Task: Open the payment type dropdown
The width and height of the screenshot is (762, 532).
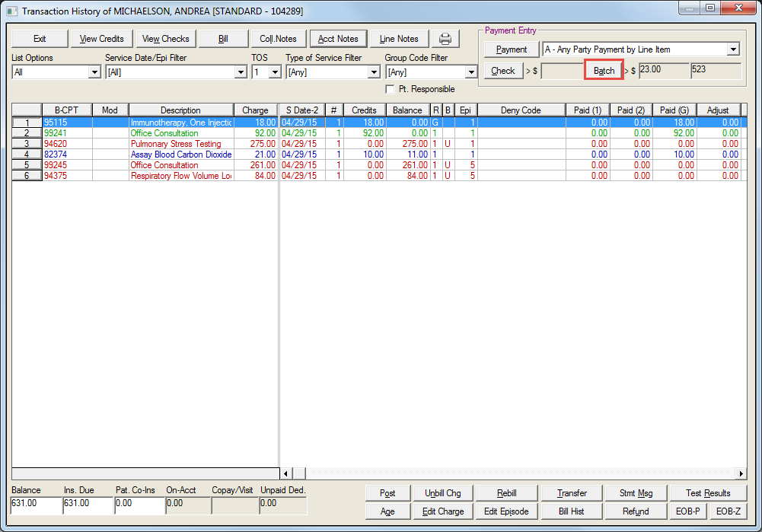Action: click(x=732, y=49)
